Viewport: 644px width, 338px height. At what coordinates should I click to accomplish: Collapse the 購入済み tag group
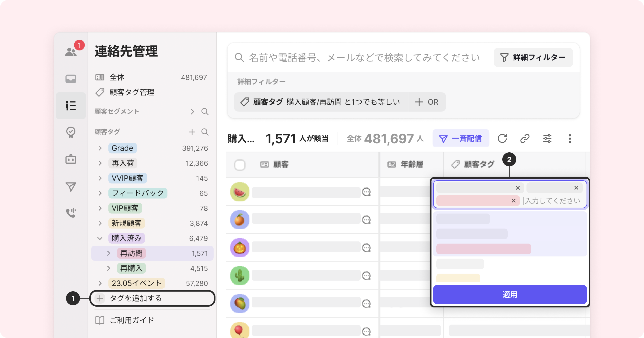point(100,238)
